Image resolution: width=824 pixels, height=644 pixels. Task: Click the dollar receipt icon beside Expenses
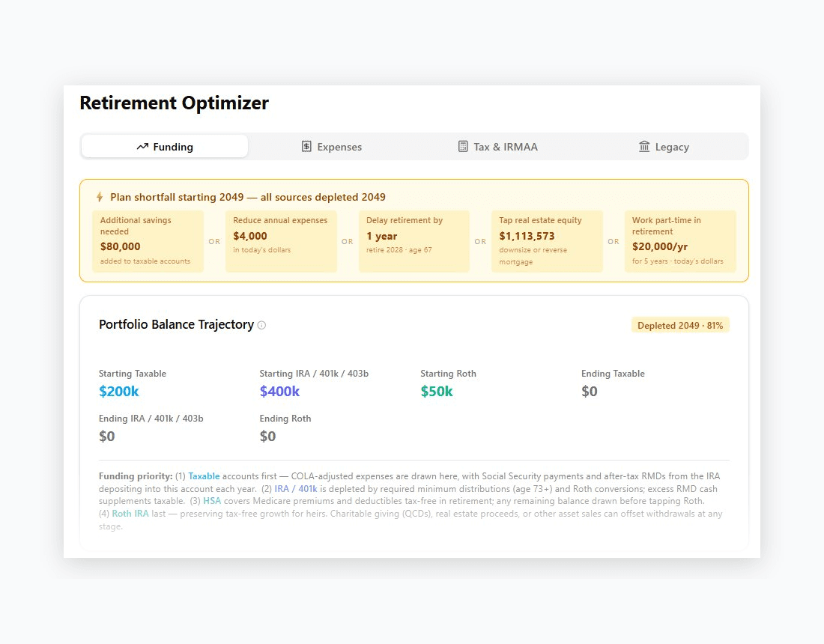point(306,146)
